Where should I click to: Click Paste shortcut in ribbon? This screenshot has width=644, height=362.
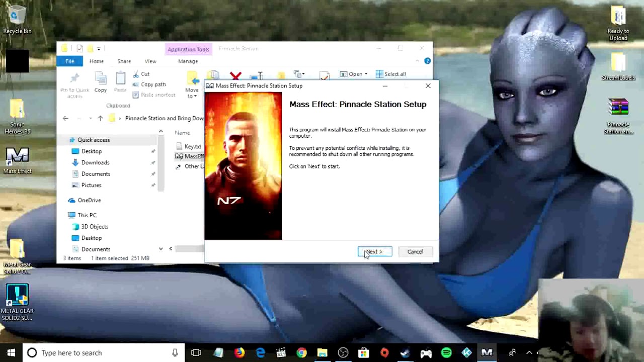[x=154, y=95]
